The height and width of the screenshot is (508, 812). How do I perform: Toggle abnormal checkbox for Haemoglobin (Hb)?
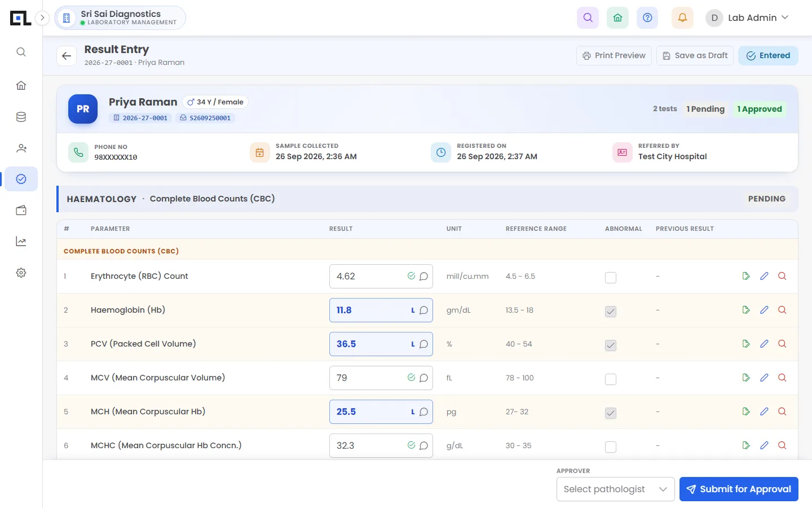(x=611, y=311)
